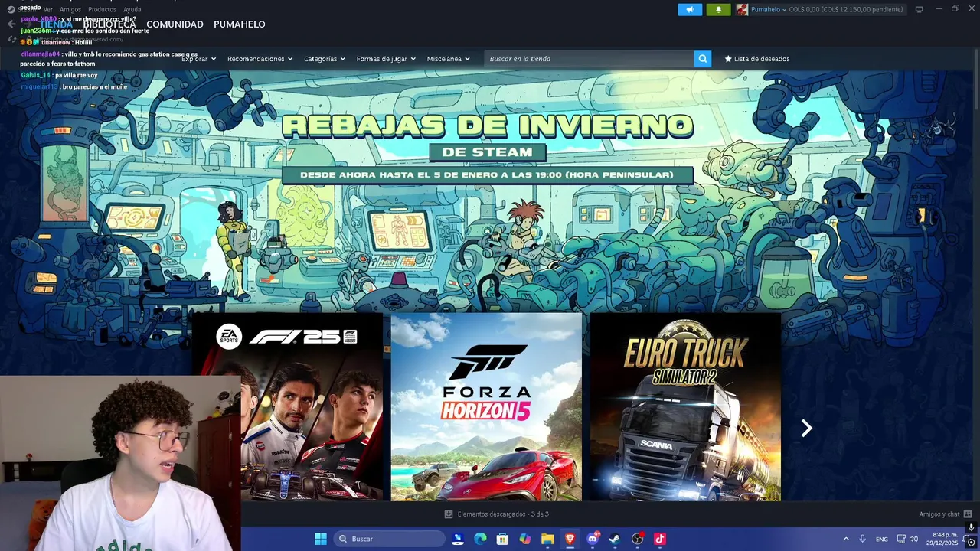
Task: Expand the Explorar menu
Action: tap(198, 59)
